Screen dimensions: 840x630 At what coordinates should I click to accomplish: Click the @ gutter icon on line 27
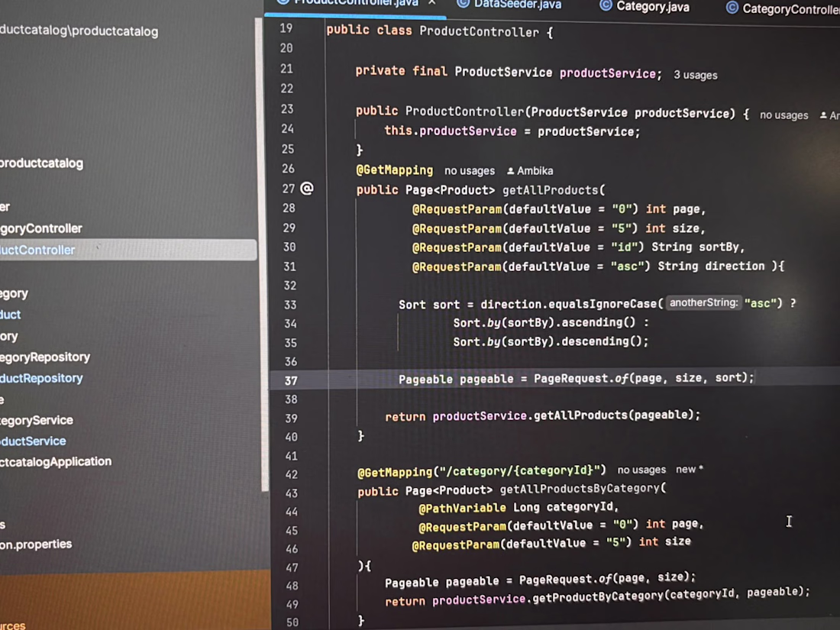[307, 189]
